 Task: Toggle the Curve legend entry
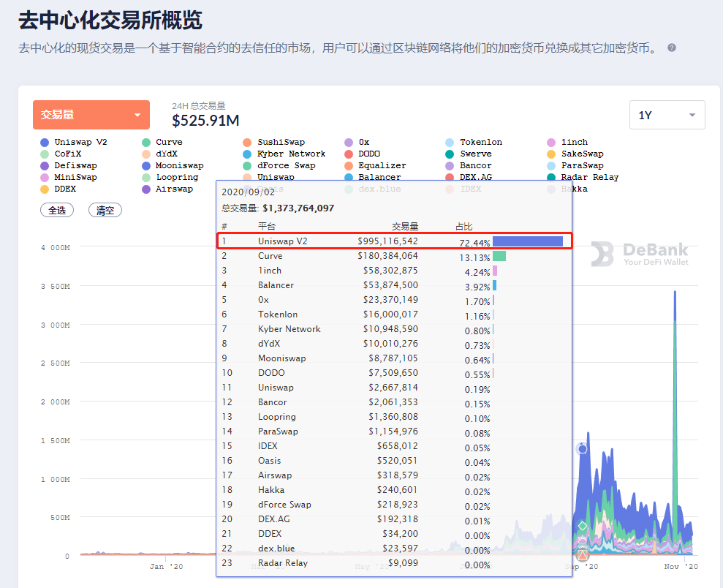pos(162,142)
